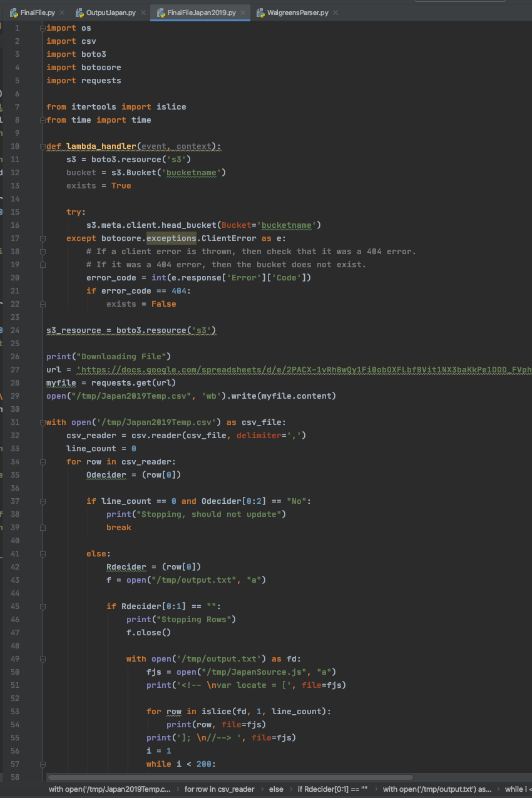
Task: Click the 'for row in csv_reader' breadcrumb
Action: point(220,789)
